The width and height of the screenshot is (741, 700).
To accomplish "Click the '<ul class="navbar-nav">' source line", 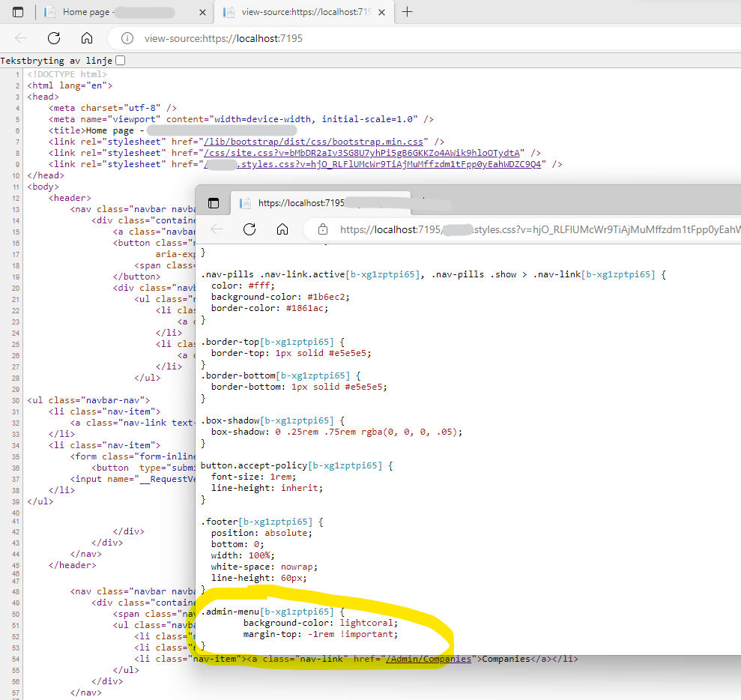I will click(88, 400).
